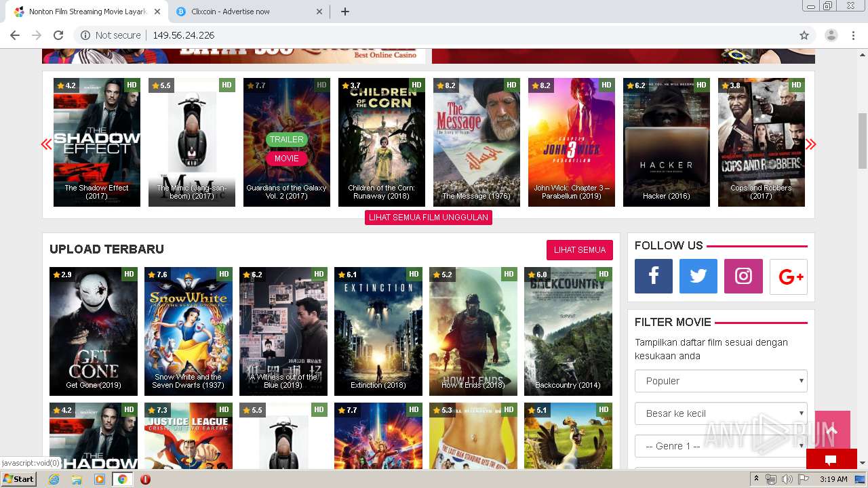Viewport: 868px width, 488px height.
Task: Open Snow White and the Seven Dwarfs poster
Action: click(189, 331)
